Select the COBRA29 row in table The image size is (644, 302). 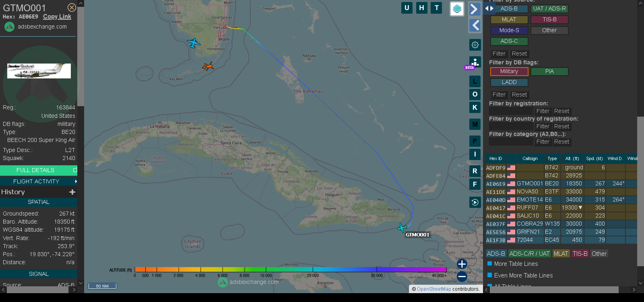[x=561, y=224]
